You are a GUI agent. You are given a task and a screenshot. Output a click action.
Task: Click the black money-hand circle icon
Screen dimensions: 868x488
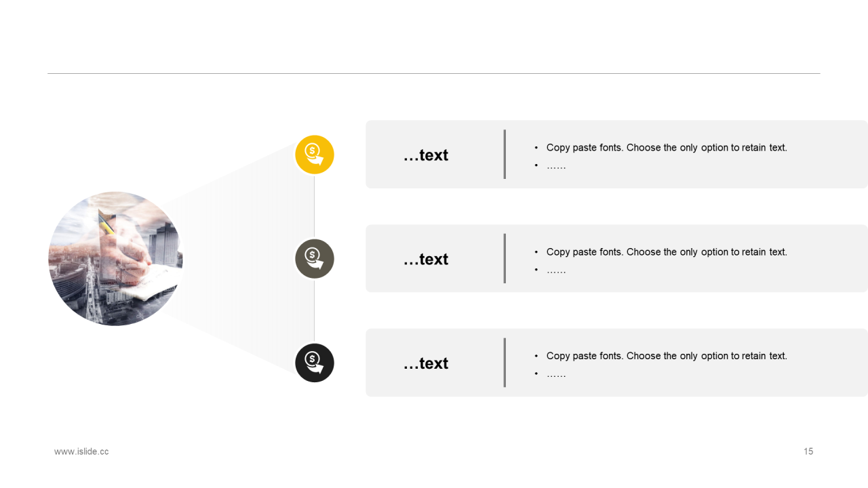pos(315,363)
